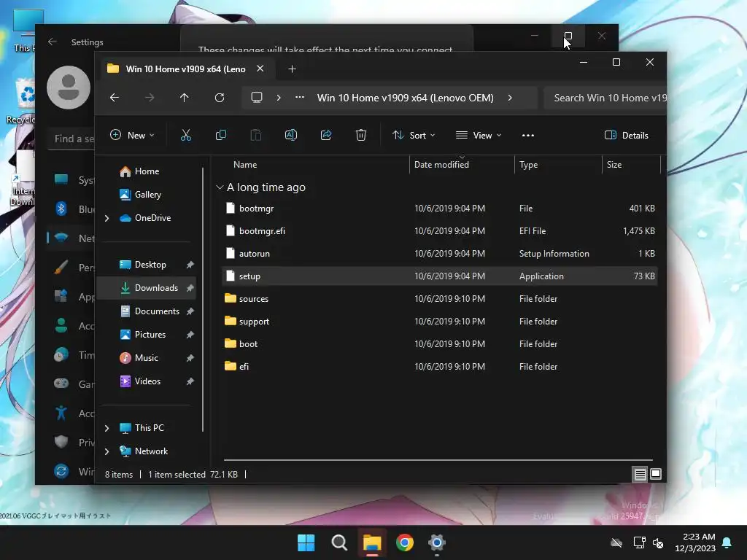The width and height of the screenshot is (747, 560).
Task: Sort by Size column header
Action: pos(614,165)
